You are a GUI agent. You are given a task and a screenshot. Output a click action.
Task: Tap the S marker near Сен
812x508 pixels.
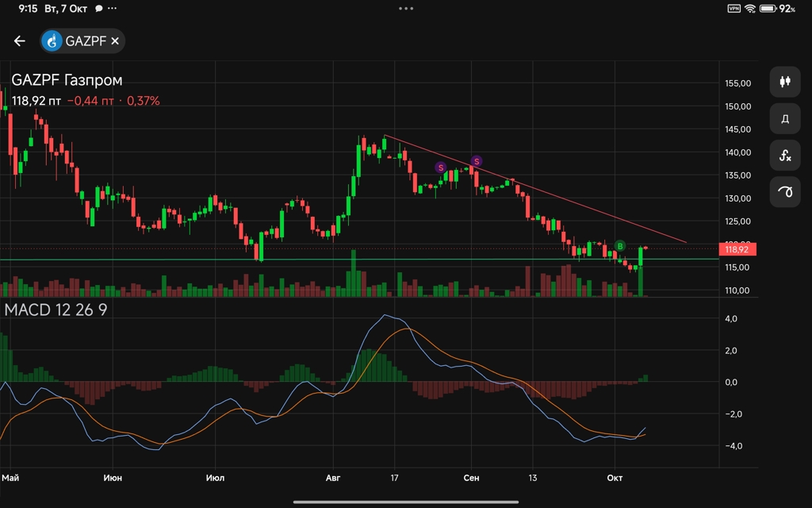click(477, 161)
